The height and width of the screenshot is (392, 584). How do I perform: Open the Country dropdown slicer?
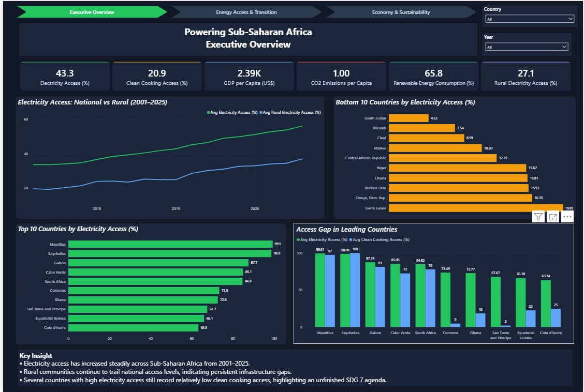[x=529, y=19]
